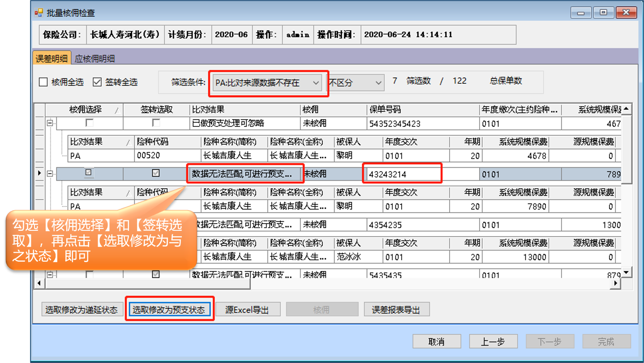This screenshot has height=363, width=644.
Task: Click the app icon in title bar
Action: [x=39, y=13]
